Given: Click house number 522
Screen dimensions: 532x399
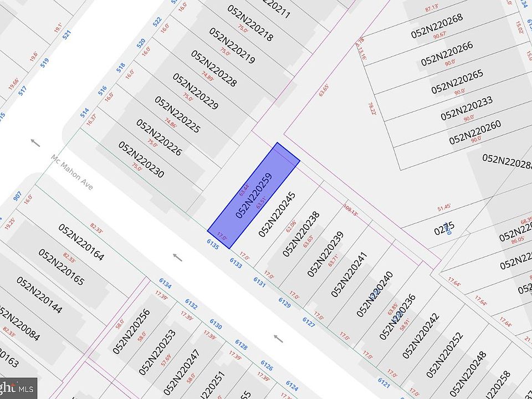Looking at the screenshot, I should pyautogui.click(x=157, y=22).
